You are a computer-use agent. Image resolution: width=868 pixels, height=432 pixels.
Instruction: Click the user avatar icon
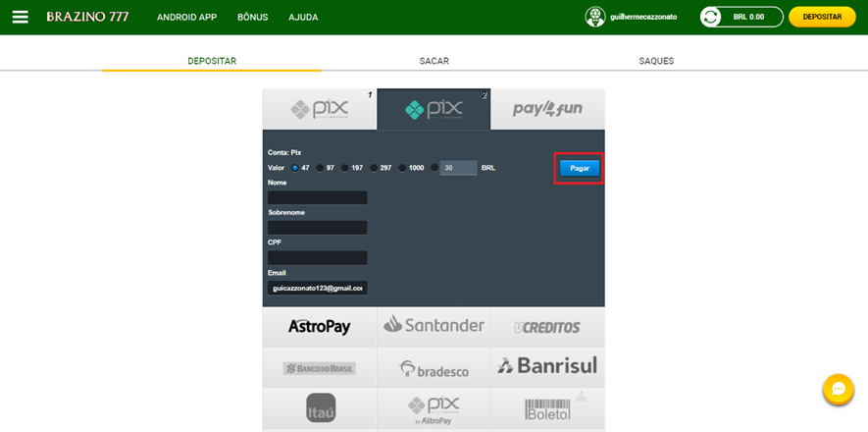(x=595, y=17)
